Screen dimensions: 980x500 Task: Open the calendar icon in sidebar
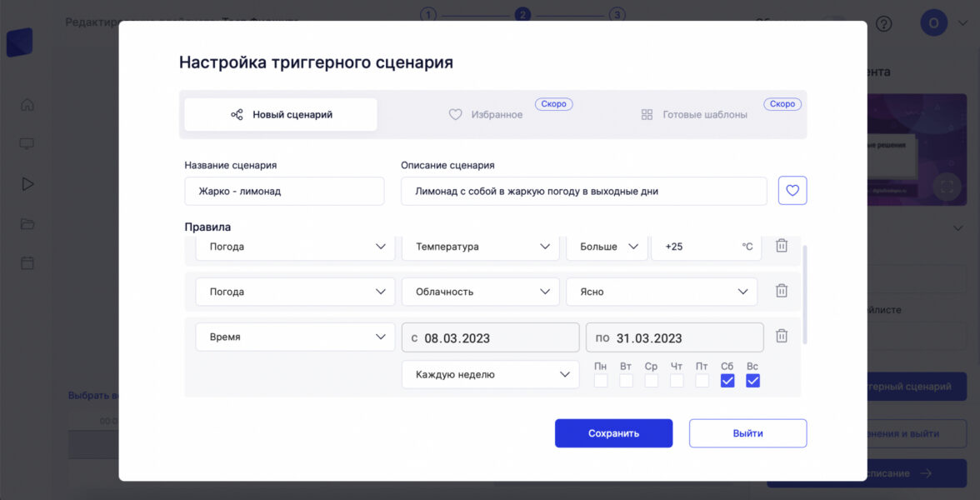[27, 263]
